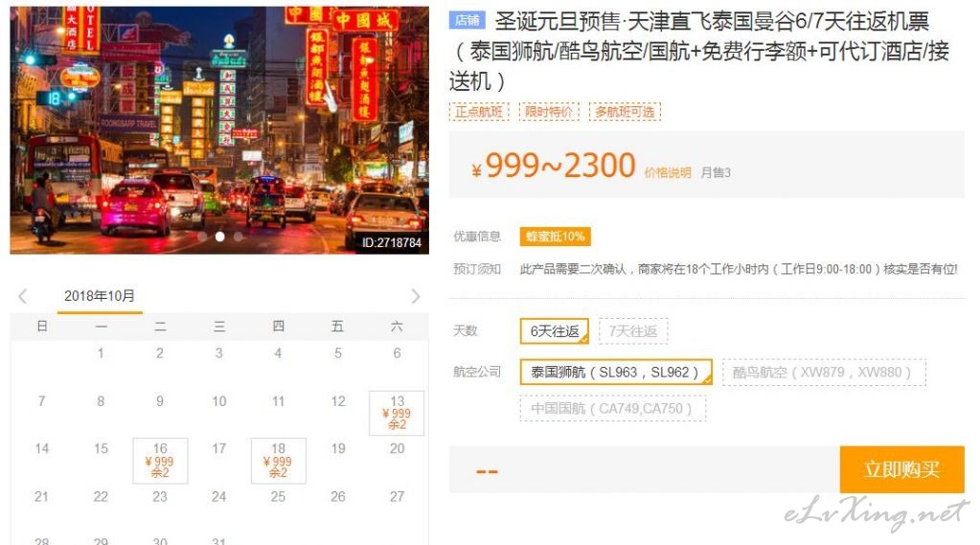
Task: Pick October 18 at ¥999
Action: (x=278, y=460)
